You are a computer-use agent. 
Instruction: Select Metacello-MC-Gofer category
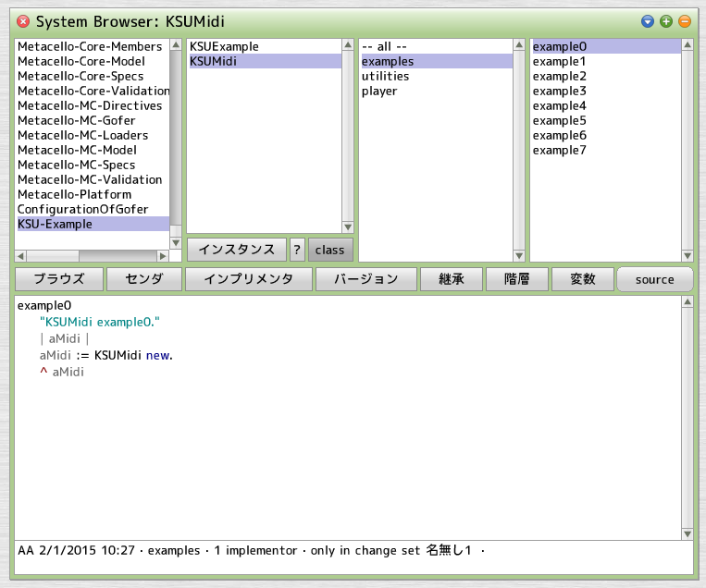[x=93, y=120]
